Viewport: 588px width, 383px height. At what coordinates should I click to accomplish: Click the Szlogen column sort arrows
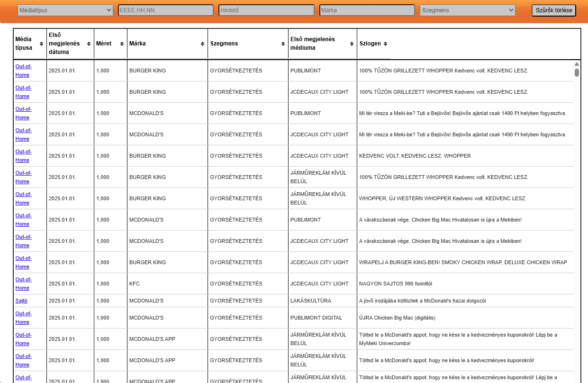tap(385, 44)
